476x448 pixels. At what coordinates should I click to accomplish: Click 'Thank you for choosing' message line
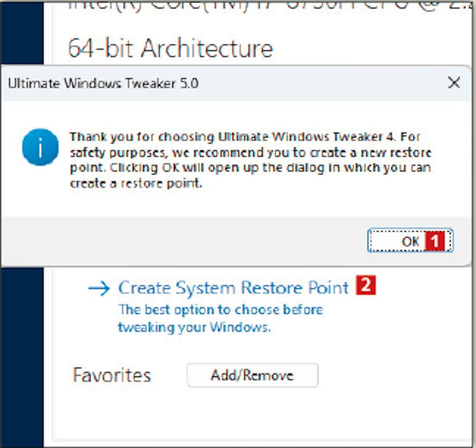[244, 137]
